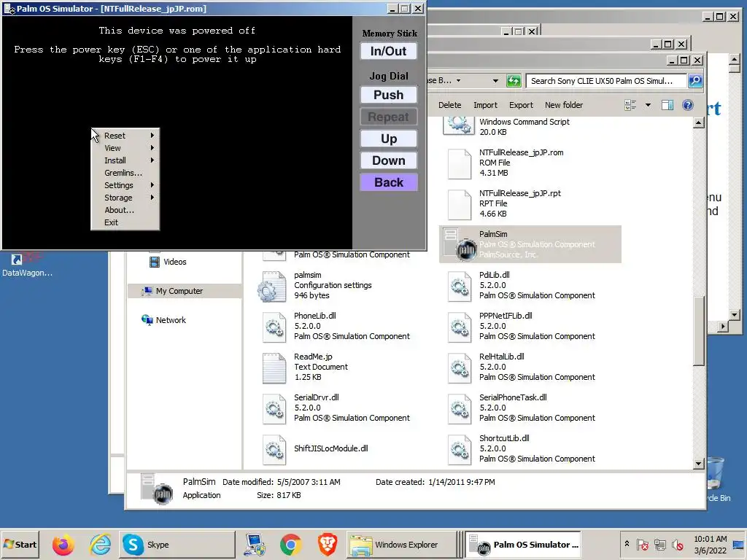Launch Brave browser from the taskbar
The height and width of the screenshot is (560, 747).
(328, 545)
